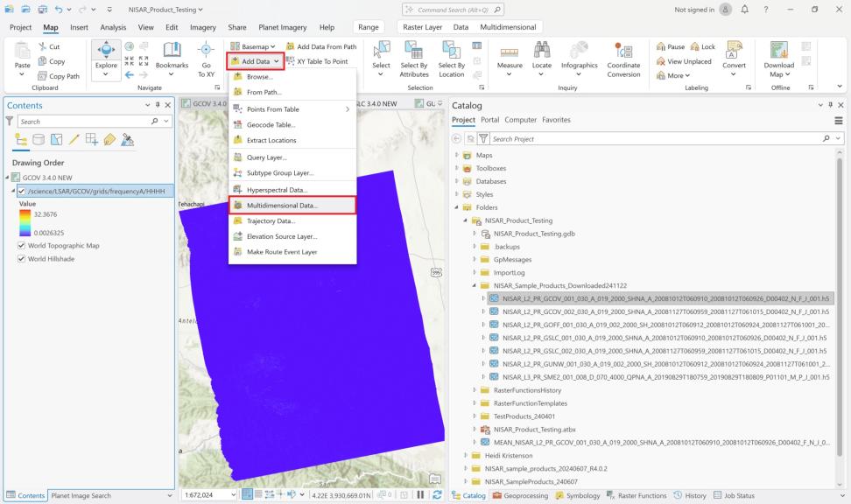Open the Bookmarks tool

(172, 59)
